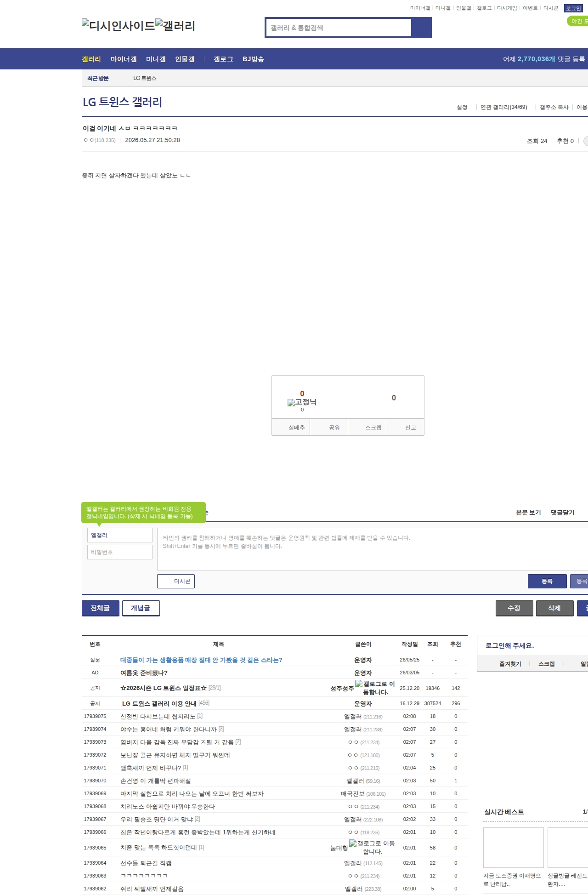Select the 갤러리 tab in the blue navigation bar
The image size is (588, 895).
click(91, 59)
